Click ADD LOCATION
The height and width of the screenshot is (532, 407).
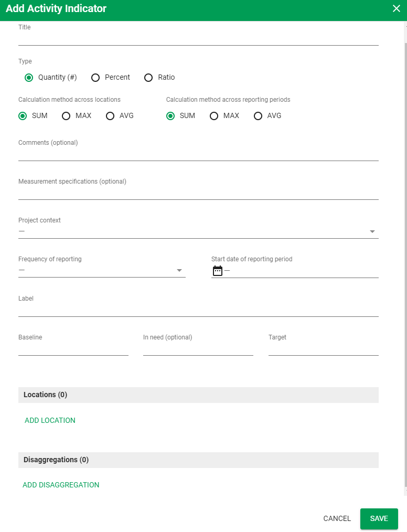[x=50, y=420]
